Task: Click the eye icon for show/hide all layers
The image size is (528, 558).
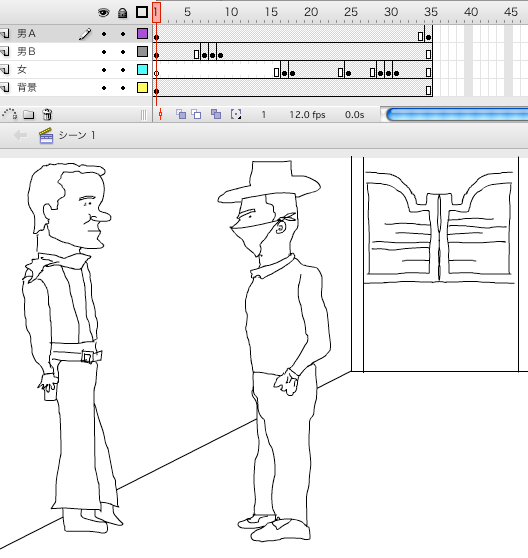Action: pos(104,13)
